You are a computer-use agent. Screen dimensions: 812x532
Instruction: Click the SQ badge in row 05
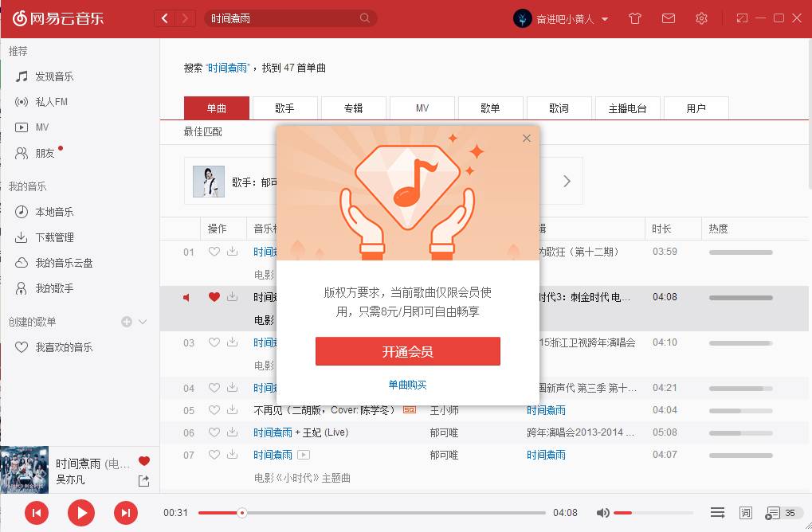click(x=410, y=410)
